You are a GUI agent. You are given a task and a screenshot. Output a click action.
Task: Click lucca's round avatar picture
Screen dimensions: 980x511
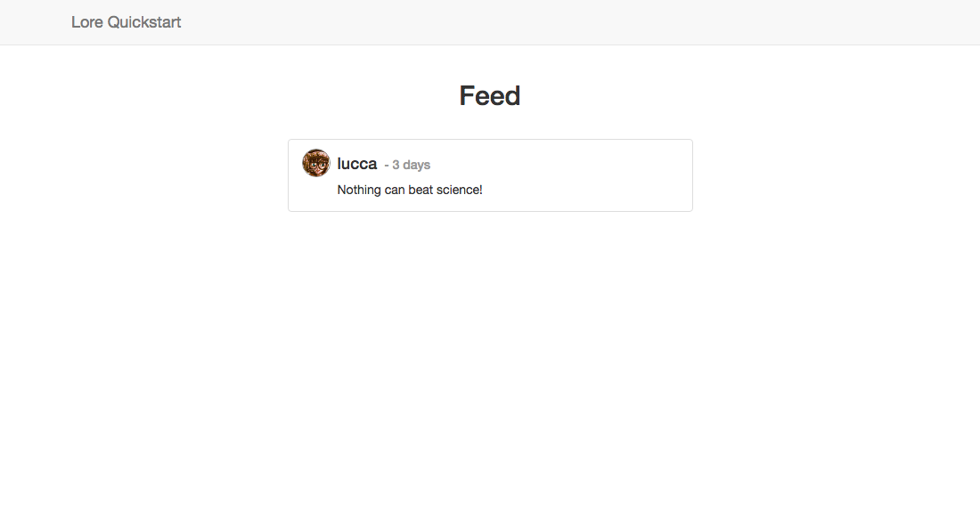tap(315, 163)
